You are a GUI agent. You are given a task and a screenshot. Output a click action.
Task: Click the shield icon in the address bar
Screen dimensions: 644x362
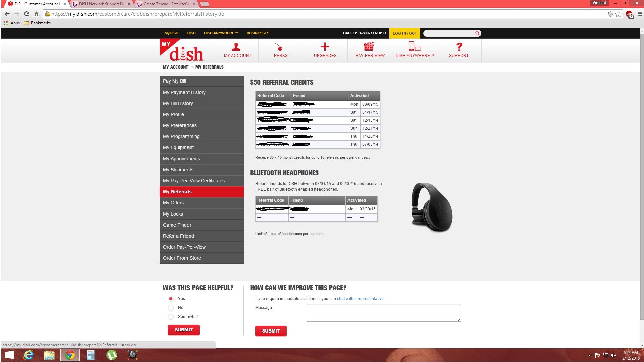tap(610, 14)
